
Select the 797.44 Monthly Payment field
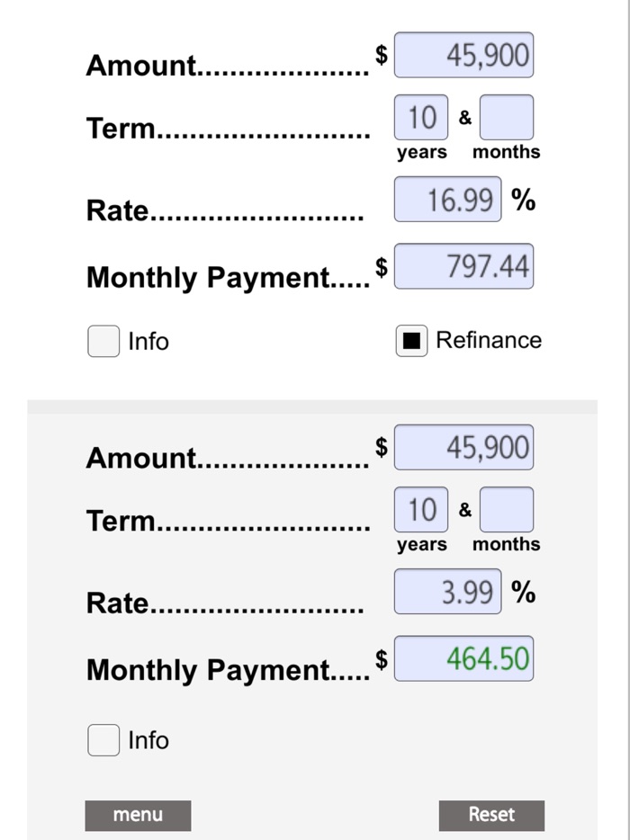point(463,266)
